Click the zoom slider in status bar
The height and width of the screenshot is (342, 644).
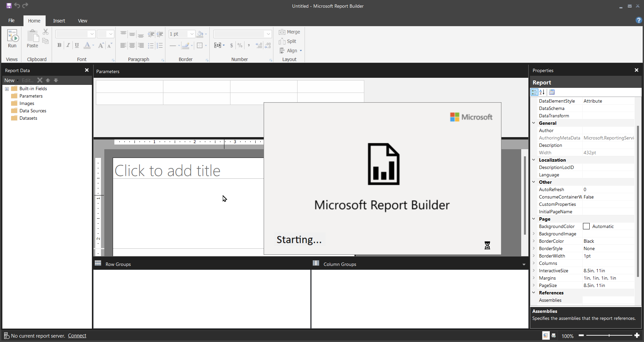[609, 335]
